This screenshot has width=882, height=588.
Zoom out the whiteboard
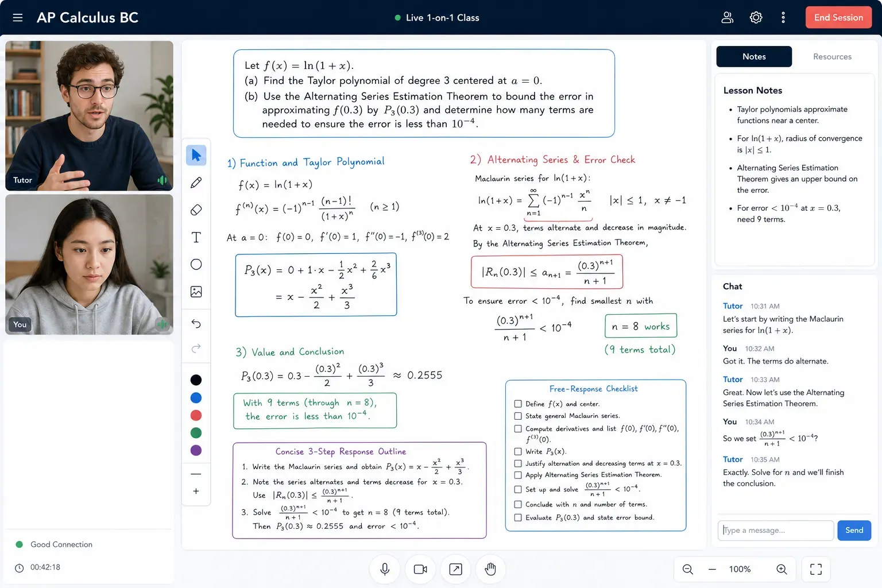pyautogui.click(x=688, y=569)
